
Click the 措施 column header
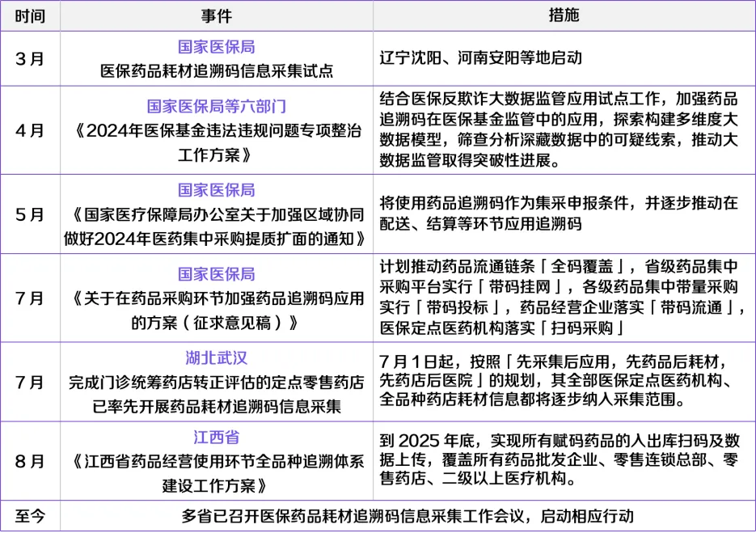click(x=564, y=16)
